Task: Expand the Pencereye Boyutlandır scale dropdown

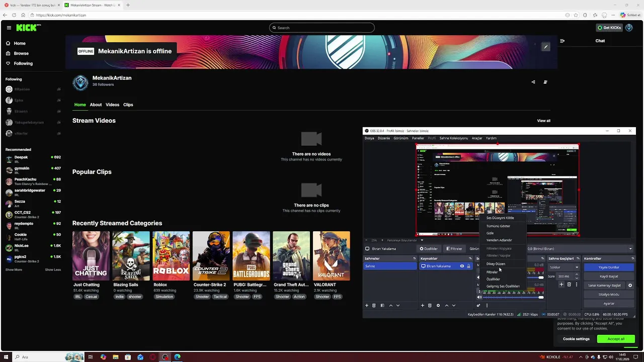Action: [422, 240]
